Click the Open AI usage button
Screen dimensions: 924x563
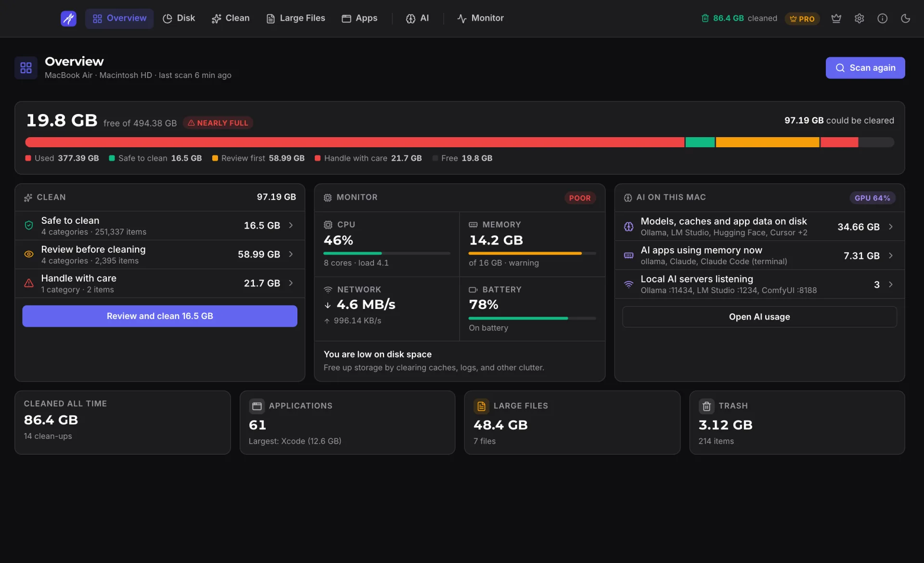(759, 317)
